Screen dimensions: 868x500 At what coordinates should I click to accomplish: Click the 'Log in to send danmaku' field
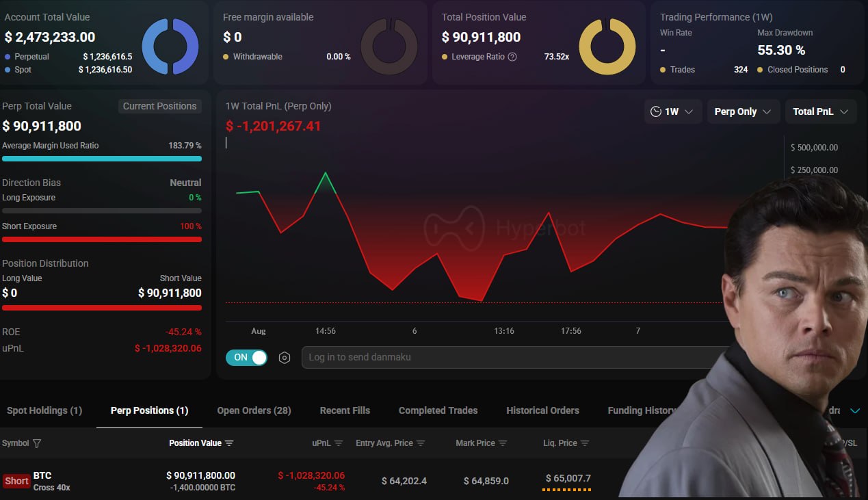tap(513, 357)
